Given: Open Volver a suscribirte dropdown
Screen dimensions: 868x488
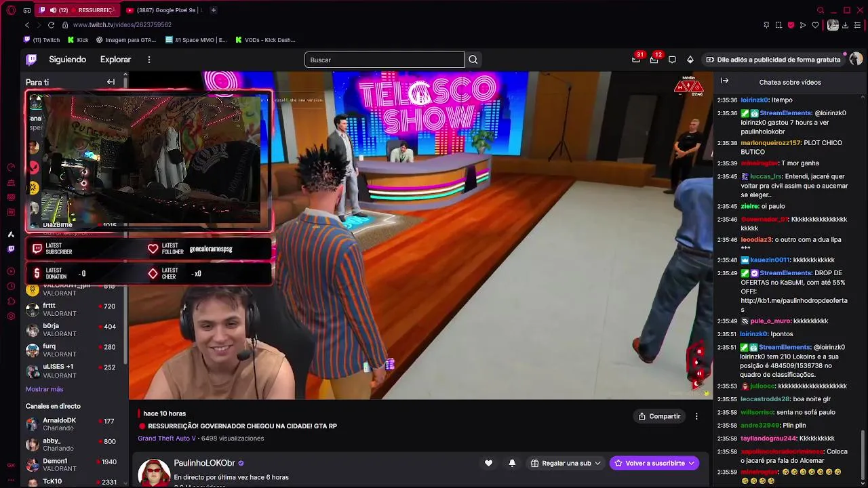Looking at the screenshot, I should 654,463.
